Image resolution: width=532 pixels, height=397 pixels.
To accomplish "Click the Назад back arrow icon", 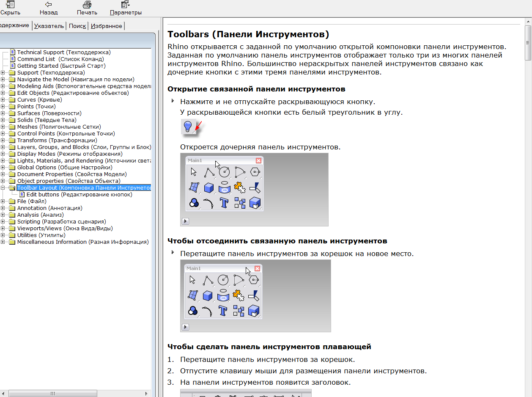I will pyautogui.click(x=49, y=5).
